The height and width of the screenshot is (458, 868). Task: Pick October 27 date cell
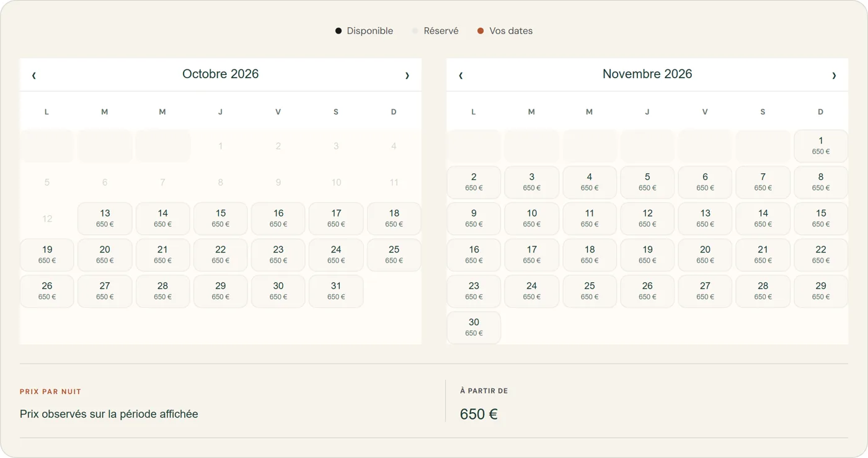[x=105, y=291]
